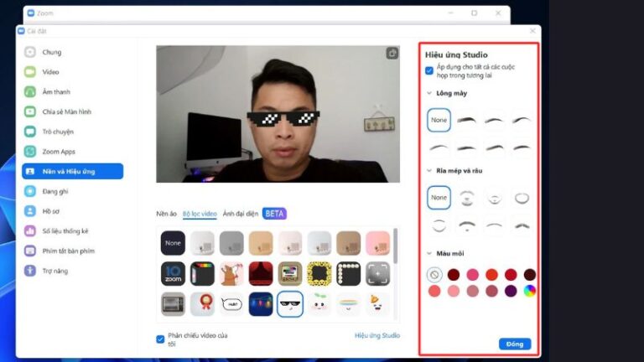Choose the purple lip color swatch
This screenshot has height=362, width=644.
click(x=511, y=291)
